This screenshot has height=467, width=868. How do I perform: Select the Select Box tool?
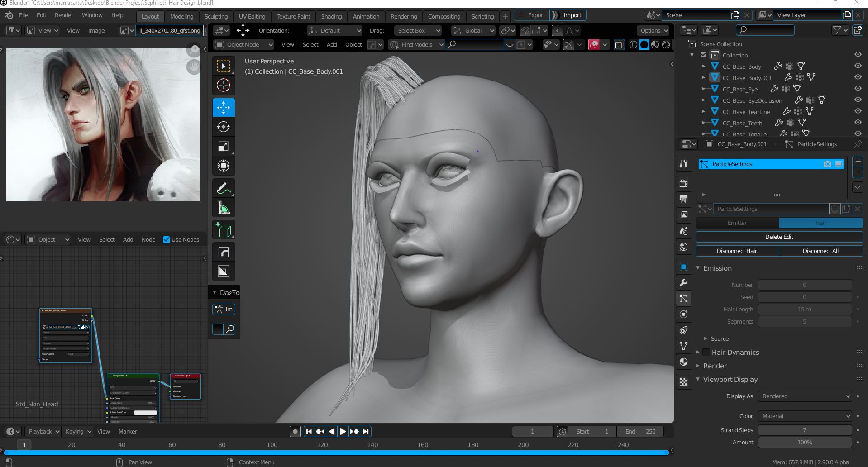[224, 66]
